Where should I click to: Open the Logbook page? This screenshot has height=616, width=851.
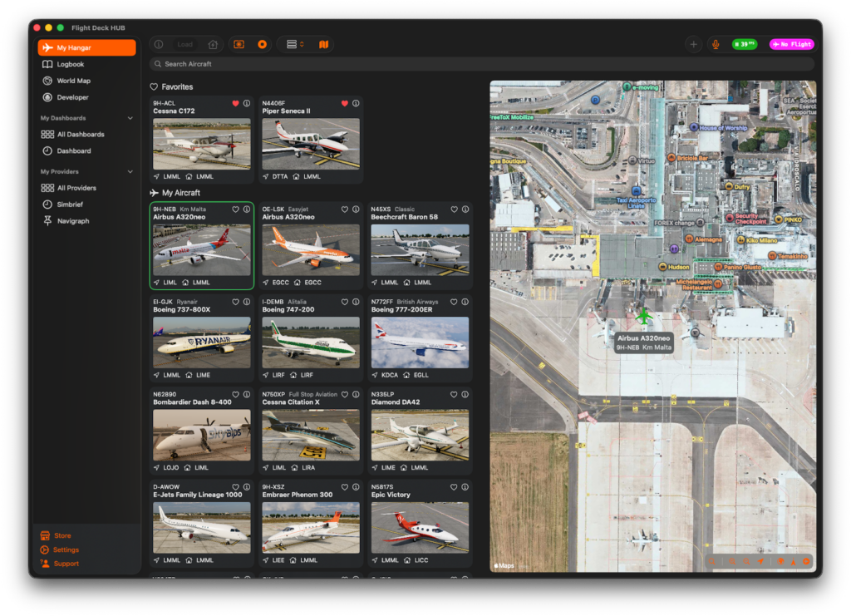click(x=70, y=64)
